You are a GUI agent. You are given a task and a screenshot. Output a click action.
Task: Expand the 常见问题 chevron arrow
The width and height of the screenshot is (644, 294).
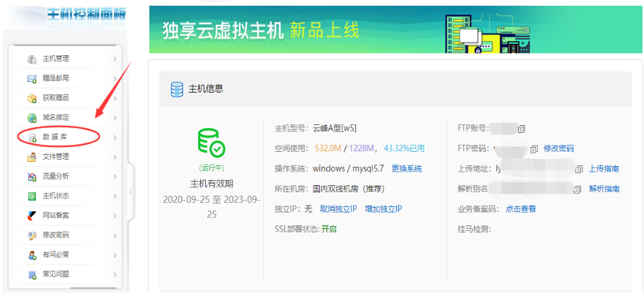pyautogui.click(x=115, y=274)
